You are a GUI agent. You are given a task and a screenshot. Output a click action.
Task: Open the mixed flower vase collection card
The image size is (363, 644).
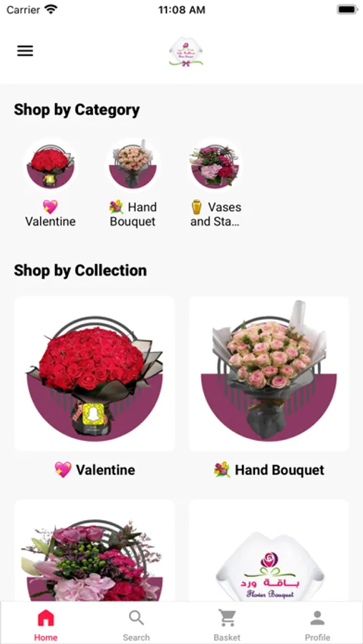[95, 550]
